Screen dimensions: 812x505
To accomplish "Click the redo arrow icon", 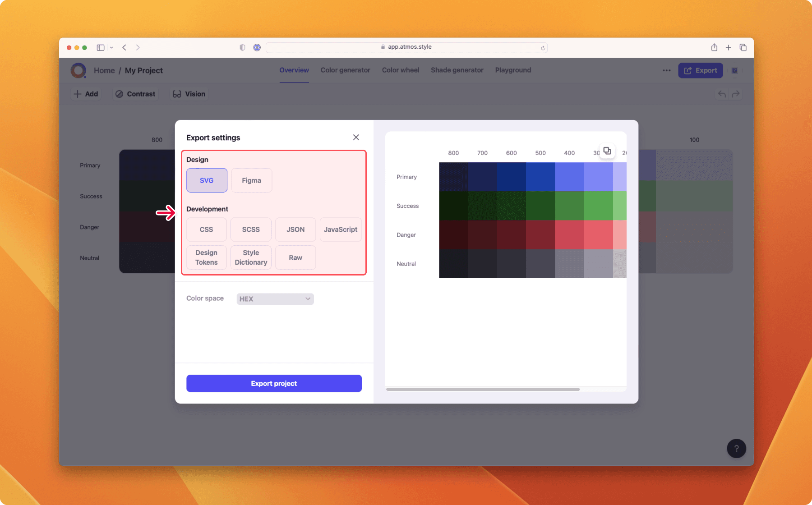I will pos(736,94).
